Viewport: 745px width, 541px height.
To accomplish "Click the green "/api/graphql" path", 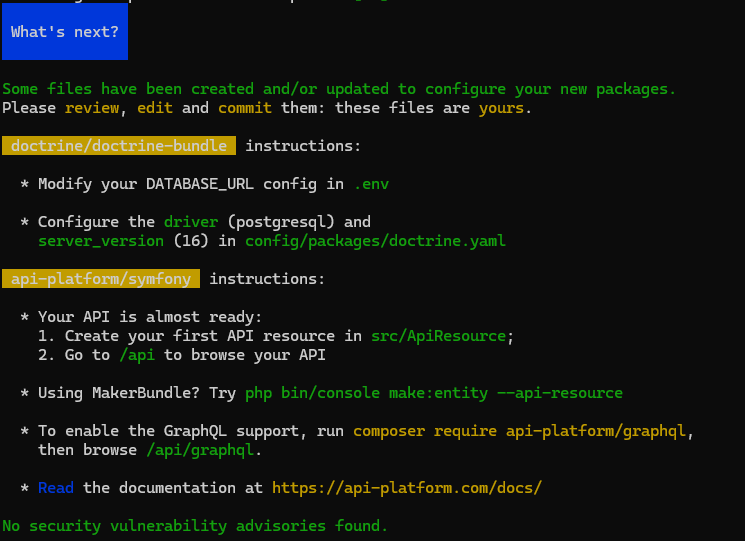I will pyautogui.click(x=200, y=450).
